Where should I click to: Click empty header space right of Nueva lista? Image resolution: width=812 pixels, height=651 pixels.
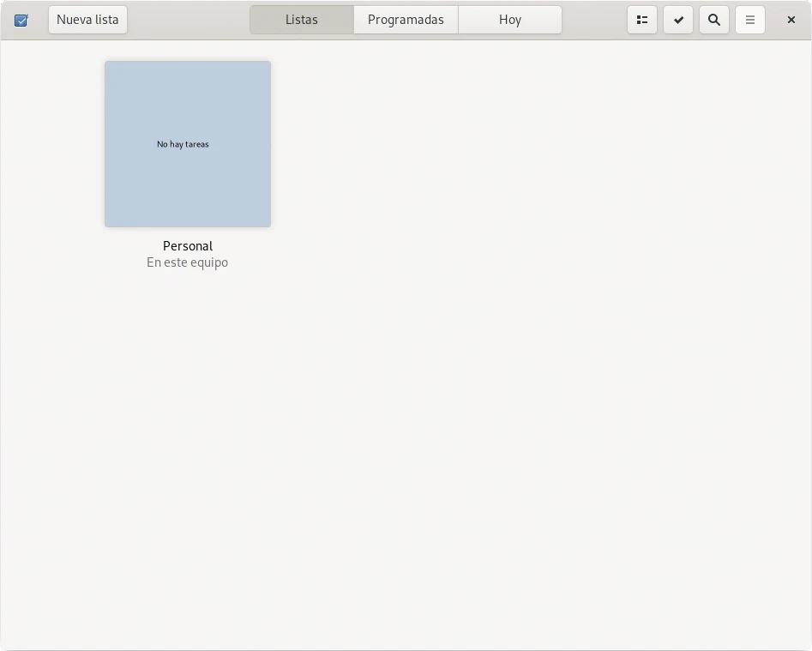coord(189,20)
